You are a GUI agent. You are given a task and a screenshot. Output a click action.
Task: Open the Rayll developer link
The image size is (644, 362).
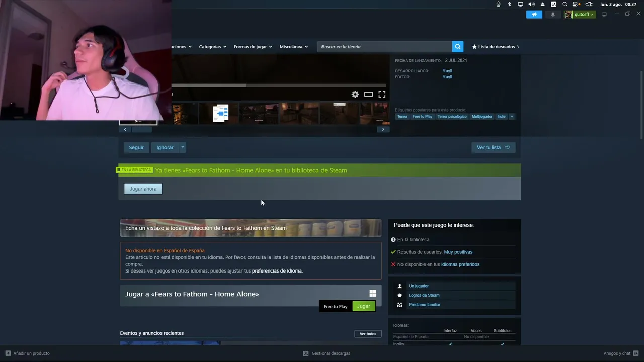tap(447, 71)
